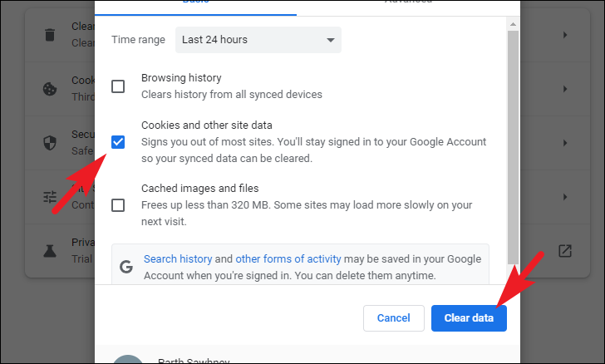This screenshot has width=605, height=364.
Task: Click the Site Settings sliders icon
Action: click(50, 197)
